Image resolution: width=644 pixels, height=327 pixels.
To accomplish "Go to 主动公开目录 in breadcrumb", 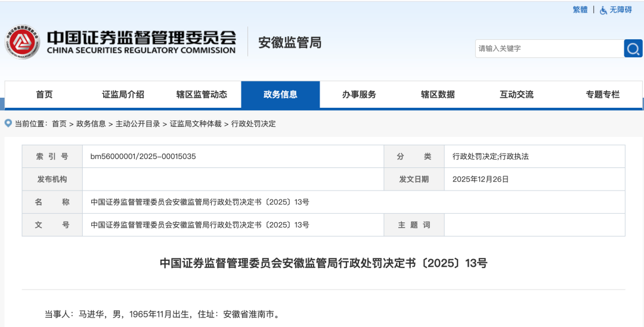I will [x=138, y=123].
